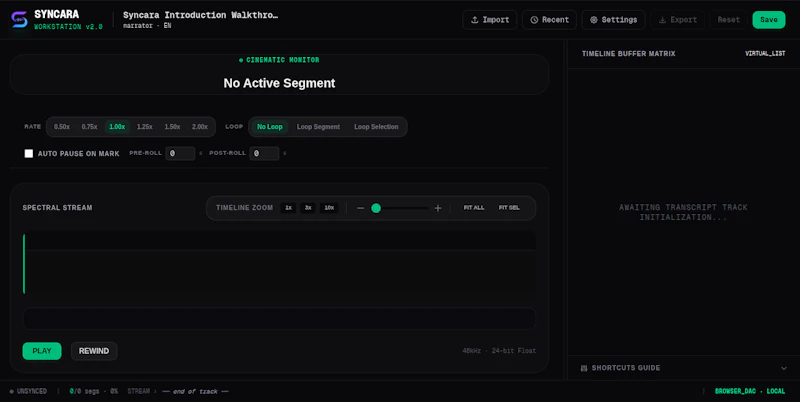The image size is (800, 402).
Task: Click the Rewind button
Action: click(x=94, y=351)
